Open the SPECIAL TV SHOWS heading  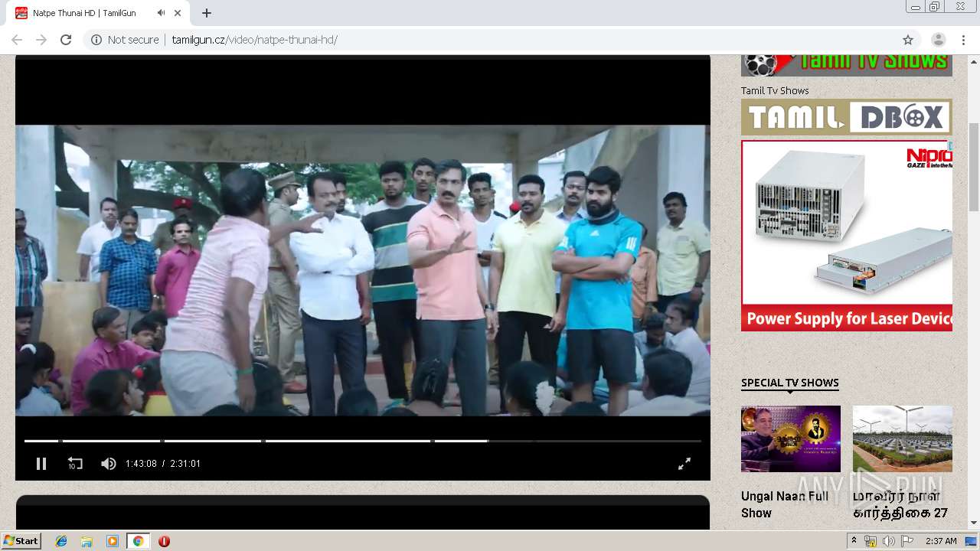click(790, 383)
